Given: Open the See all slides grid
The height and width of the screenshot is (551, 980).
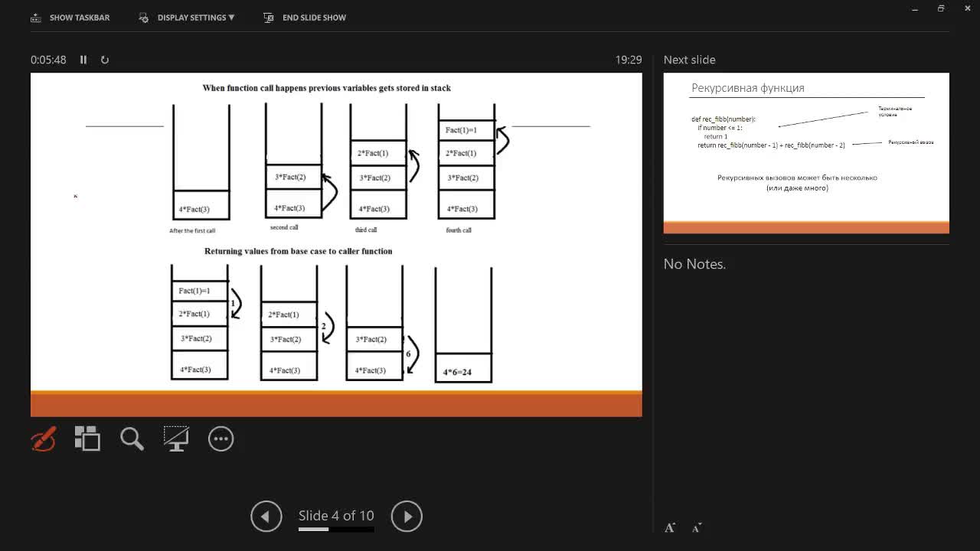Looking at the screenshot, I should point(87,439).
